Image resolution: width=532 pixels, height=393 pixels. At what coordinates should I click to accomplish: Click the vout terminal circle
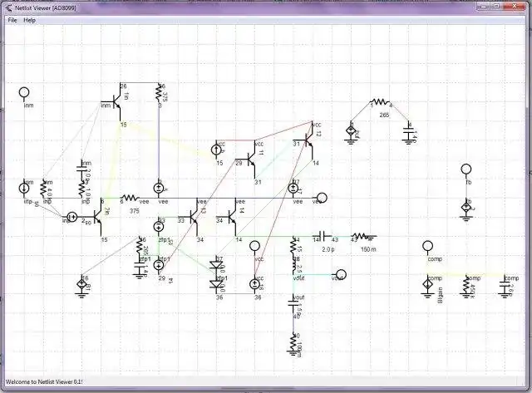click(341, 274)
